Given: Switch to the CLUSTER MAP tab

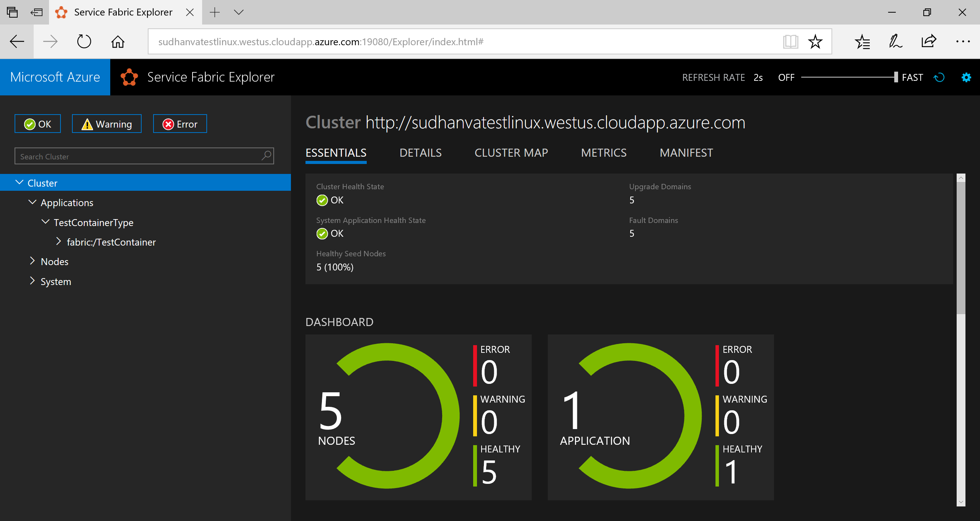Looking at the screenshot, I should pos(511,152).
